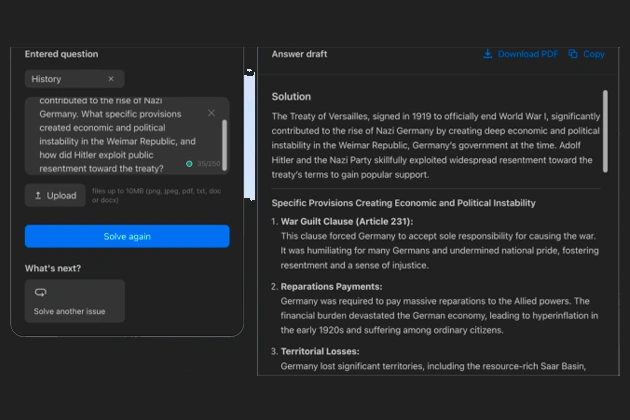
Task: Click the Answer draft title
Action: click(299, 54)
